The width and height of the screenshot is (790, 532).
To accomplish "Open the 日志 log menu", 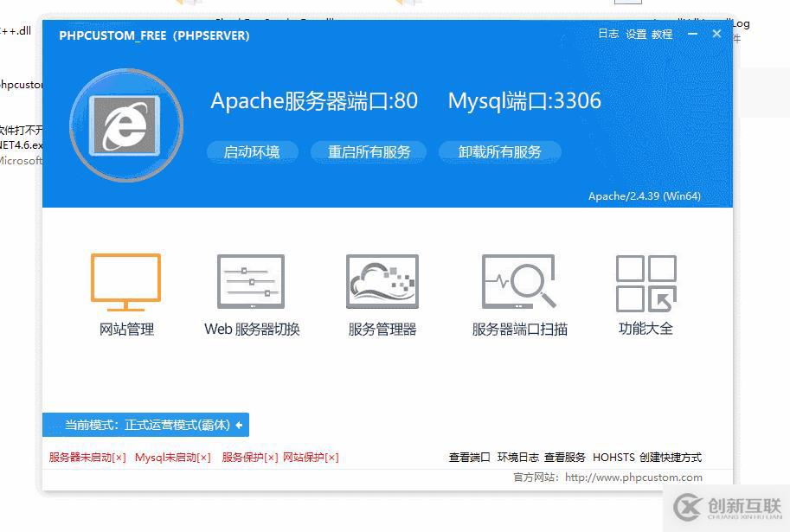I will (608, 35).
